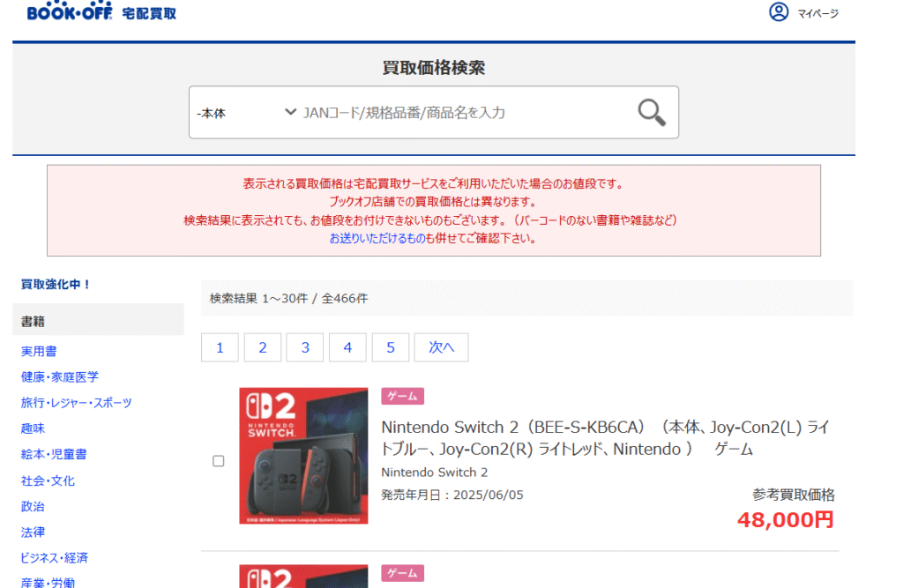903x588 pixels.
Task: Click 発売年月日：2025/06/05 text
Action: [452, 495]
